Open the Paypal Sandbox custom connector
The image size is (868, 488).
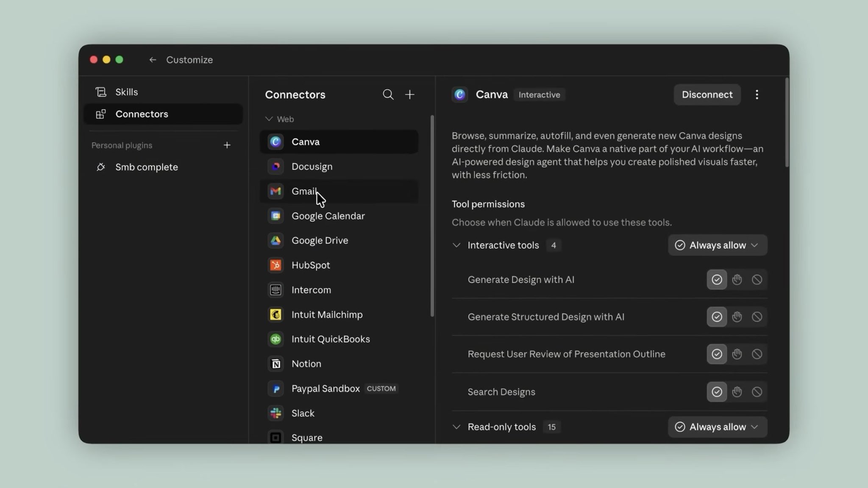tap(339, 388)
